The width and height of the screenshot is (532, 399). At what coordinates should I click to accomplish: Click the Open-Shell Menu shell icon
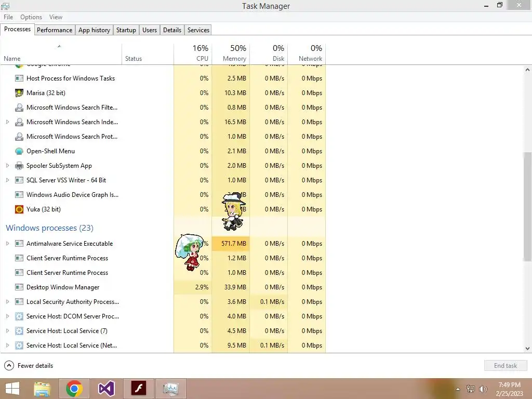point(19,151)
